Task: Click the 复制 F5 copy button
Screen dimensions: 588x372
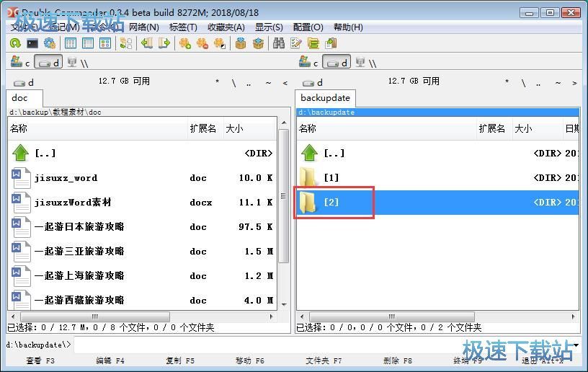Action: click(x=180, y=360)
